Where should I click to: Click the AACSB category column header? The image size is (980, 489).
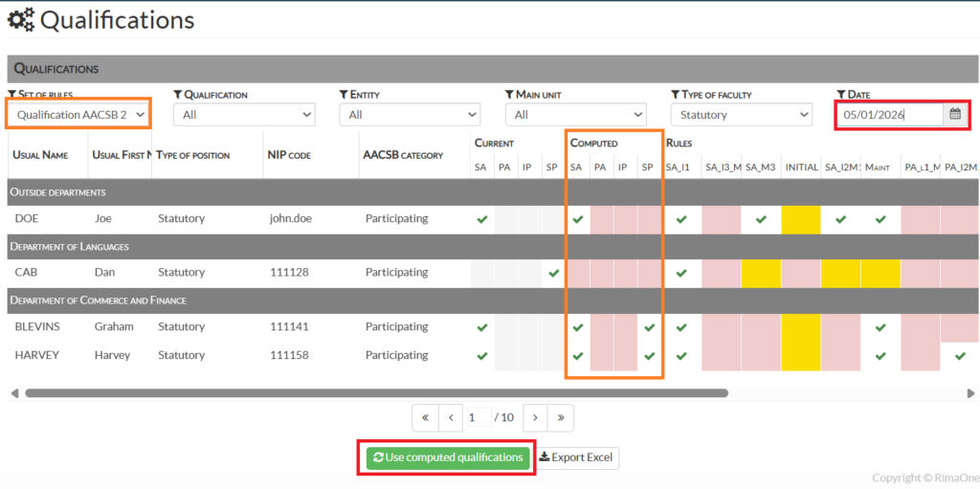pos(403,155)
